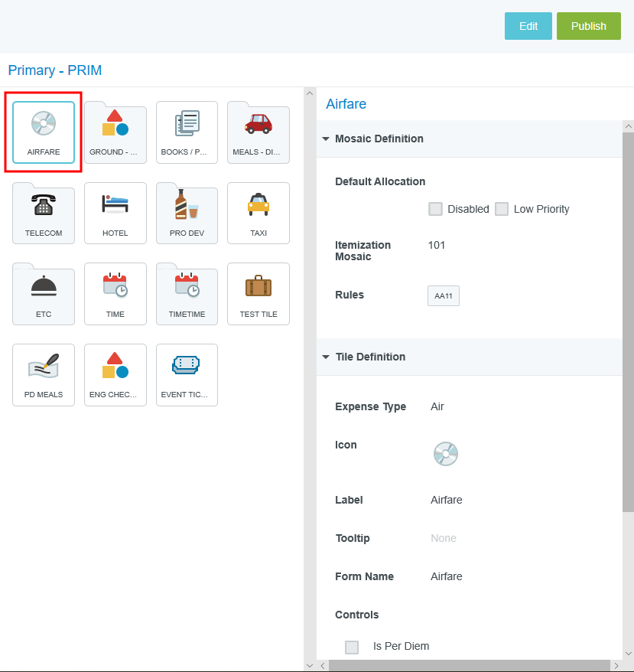
Task: Click details panel scroll down arrow
Action: (x=629, y=654)
